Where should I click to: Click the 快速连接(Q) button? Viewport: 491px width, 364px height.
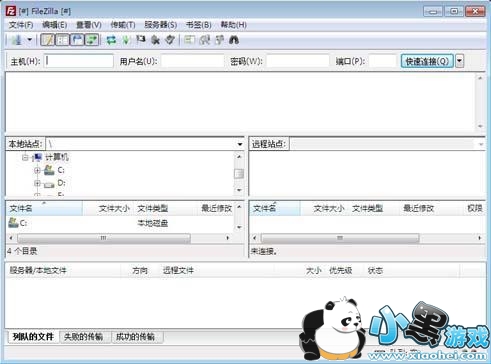point(427,61)
